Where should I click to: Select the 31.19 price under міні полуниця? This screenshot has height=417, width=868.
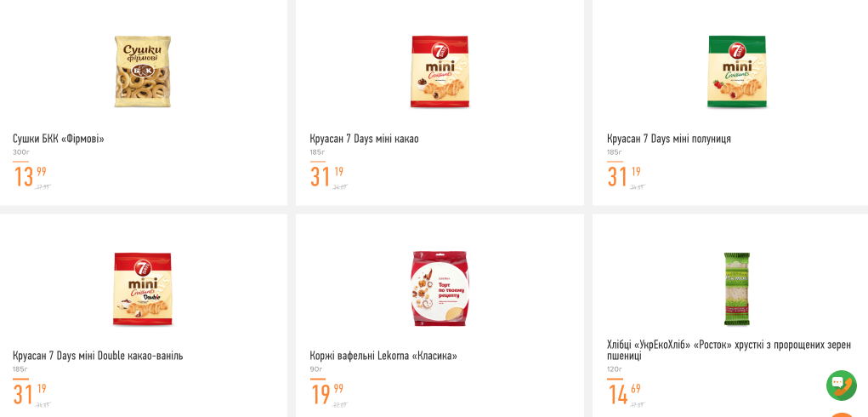click(623, 176)
